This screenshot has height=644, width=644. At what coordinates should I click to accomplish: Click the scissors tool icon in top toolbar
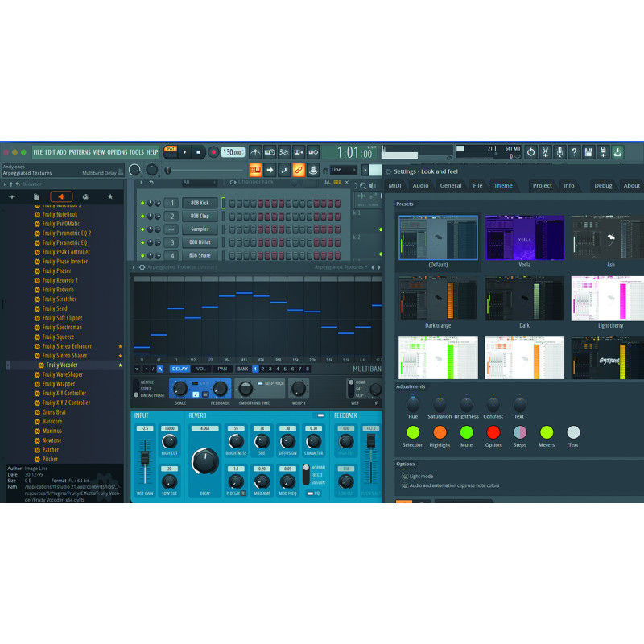coord(545,152)
